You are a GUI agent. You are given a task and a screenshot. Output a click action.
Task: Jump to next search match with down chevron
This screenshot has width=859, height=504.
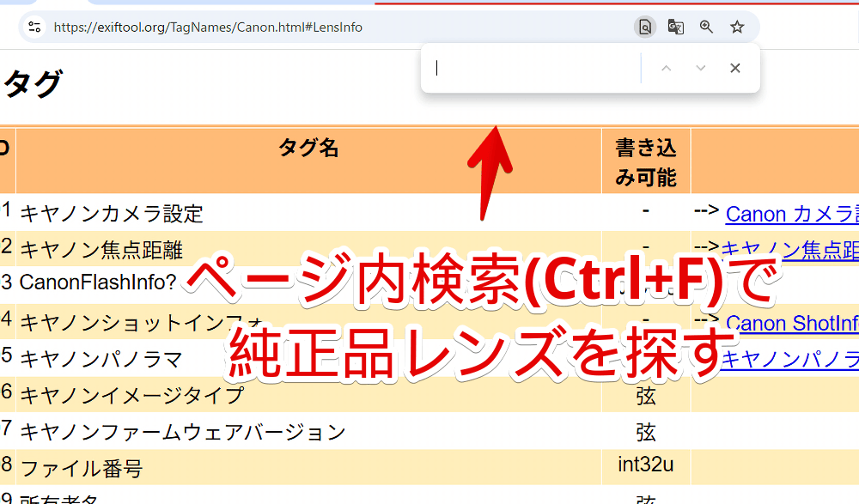pos(701,67)
